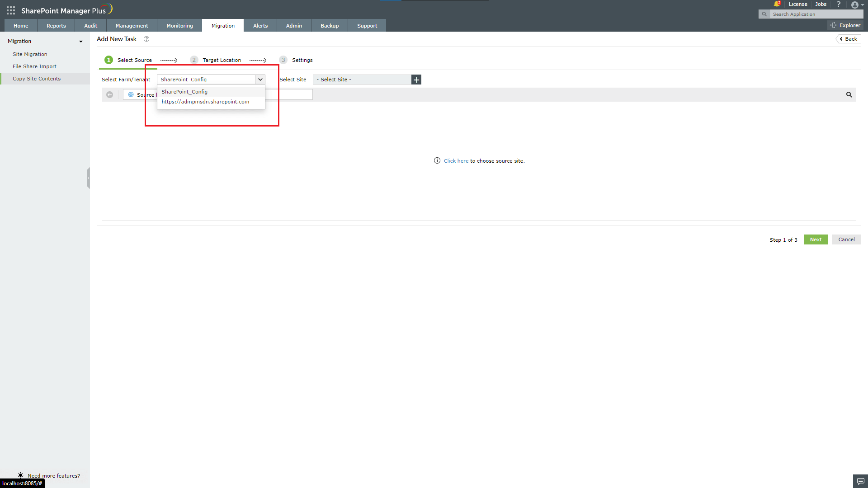Click the apps grid icon top-left
This screenshot has height=488, width=868.
tap(10, 10)
